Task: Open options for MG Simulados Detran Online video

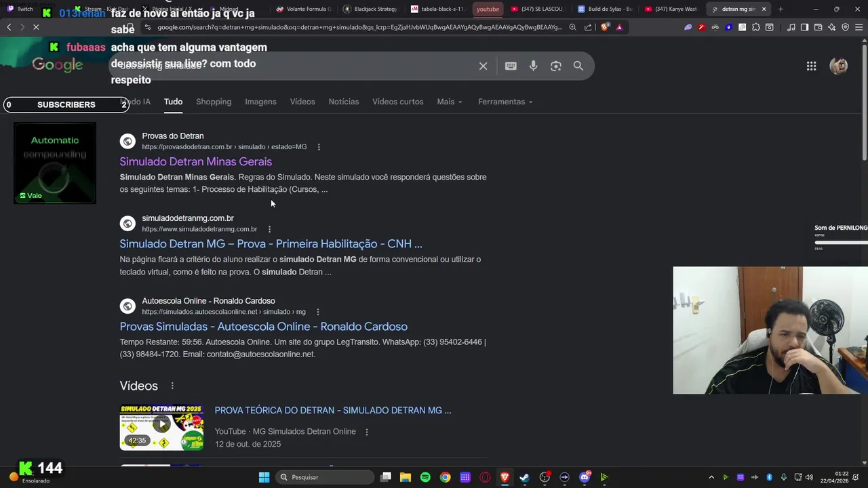Action: (367, 432)
